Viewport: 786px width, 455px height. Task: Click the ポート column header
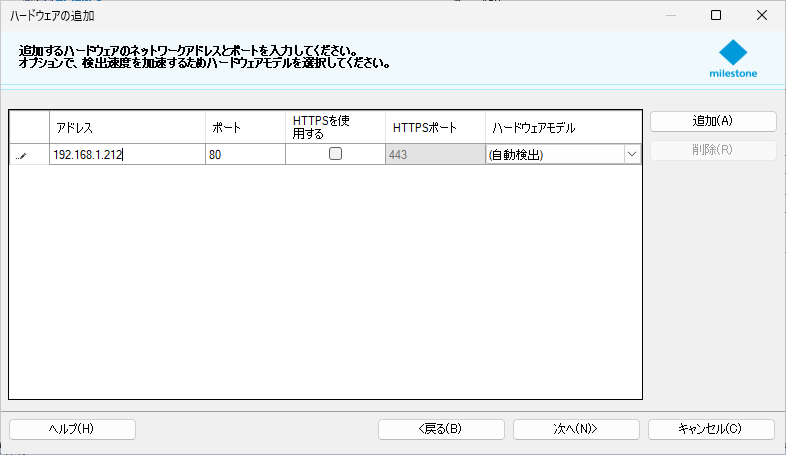click(x=245, y=128)
